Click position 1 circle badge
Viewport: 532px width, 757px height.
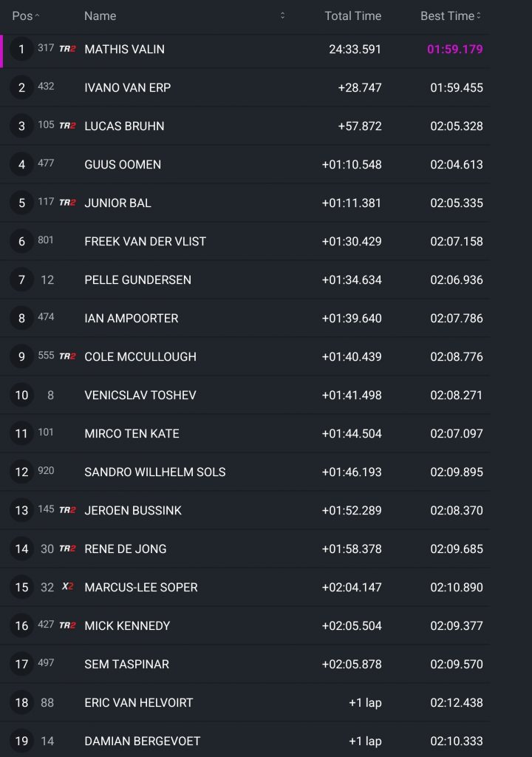[x=21, y=49]
